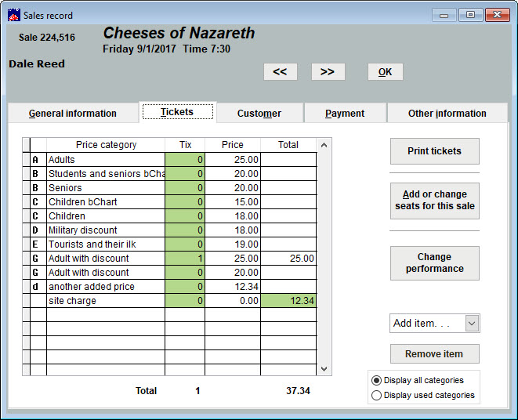The height and width of the screenshot is (420, 518).
Task: Click the Tix cell for site charge
Action: 185,301
